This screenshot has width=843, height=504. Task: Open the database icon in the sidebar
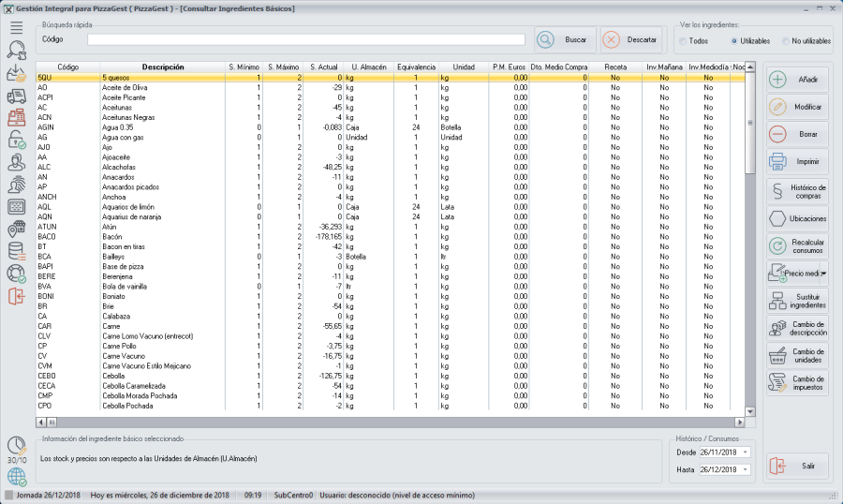click(16, 251)
